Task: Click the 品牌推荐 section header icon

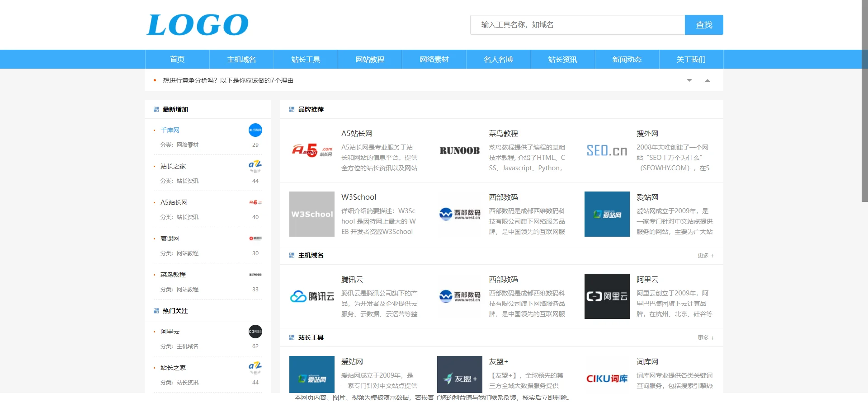Action: click(x=292, y=109)
